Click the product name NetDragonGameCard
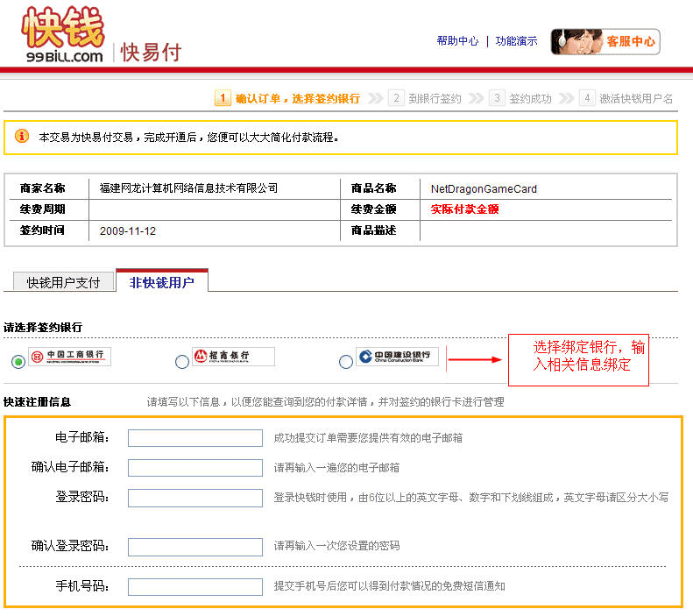 point(484,189)
